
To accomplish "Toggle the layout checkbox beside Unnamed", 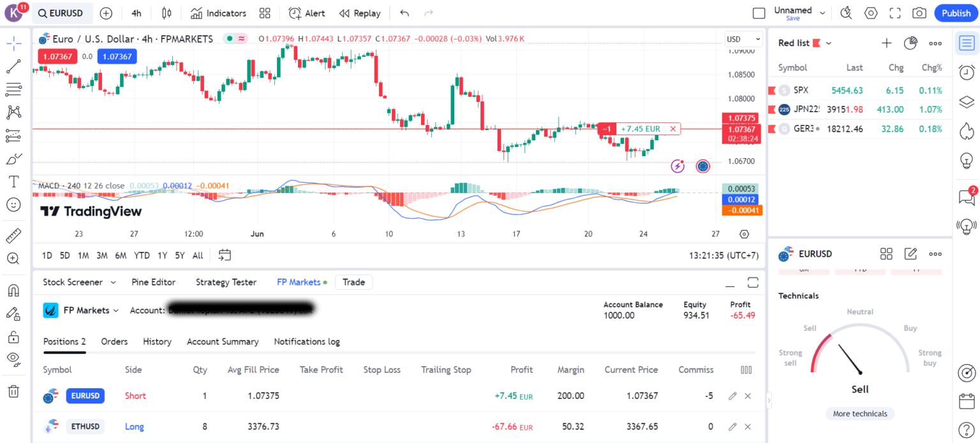I will (x=759, y=13).
